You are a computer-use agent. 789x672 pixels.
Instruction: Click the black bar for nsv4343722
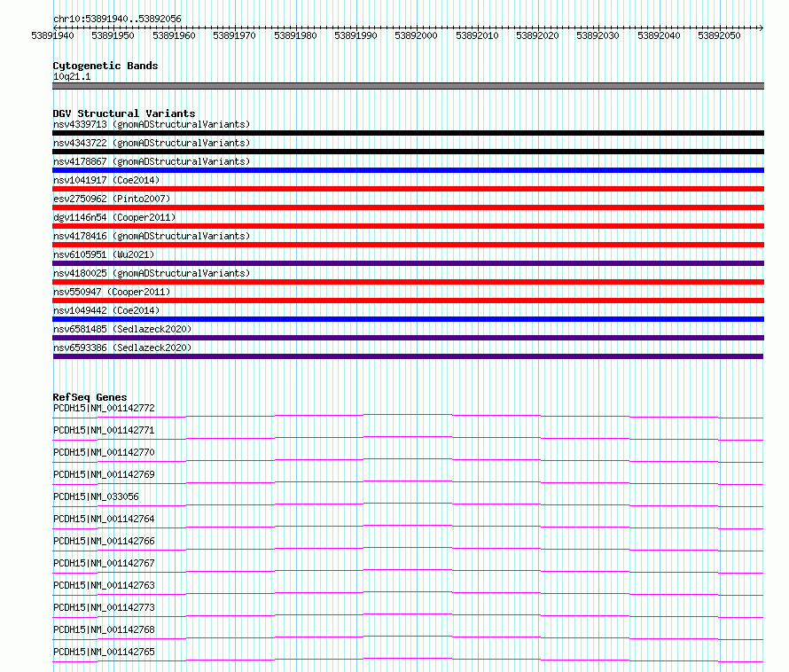point(408,152)
